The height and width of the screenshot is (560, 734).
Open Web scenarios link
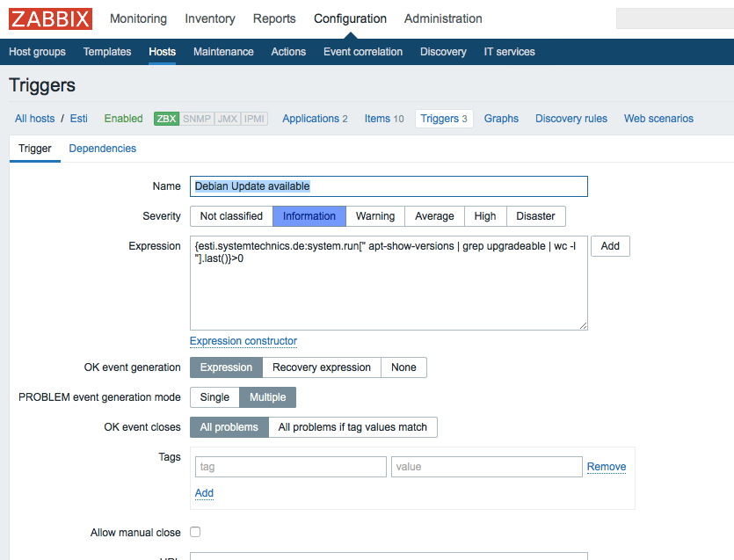click(658, 119)
